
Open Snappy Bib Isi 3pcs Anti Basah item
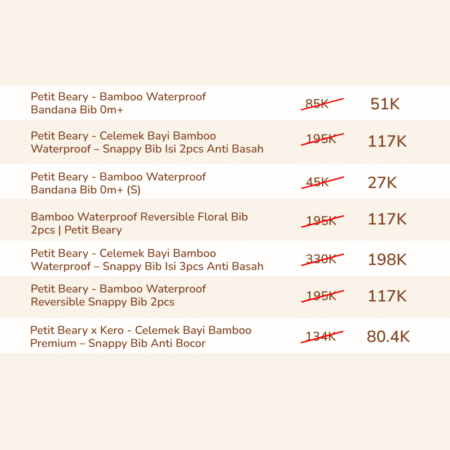click(147, 260)
